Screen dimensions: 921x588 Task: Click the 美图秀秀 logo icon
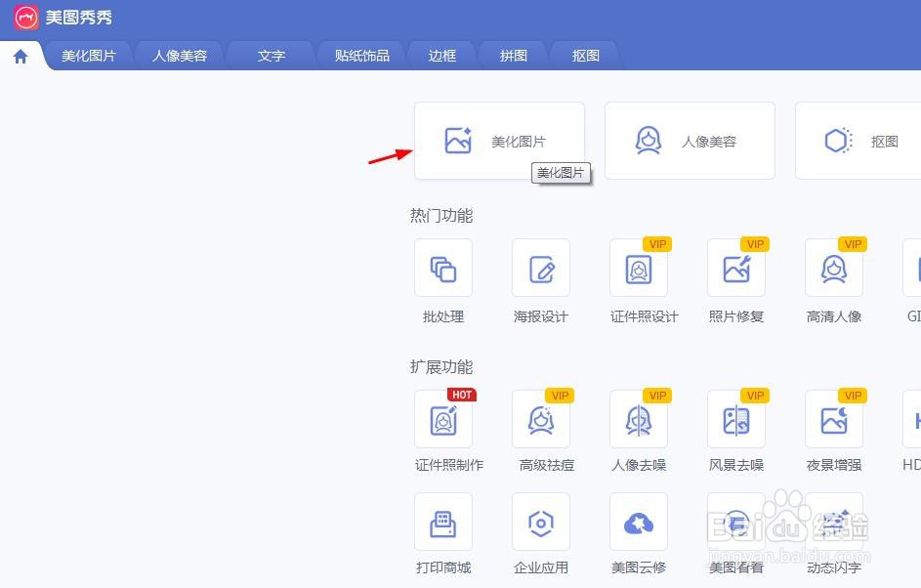(x=25, y=17)
